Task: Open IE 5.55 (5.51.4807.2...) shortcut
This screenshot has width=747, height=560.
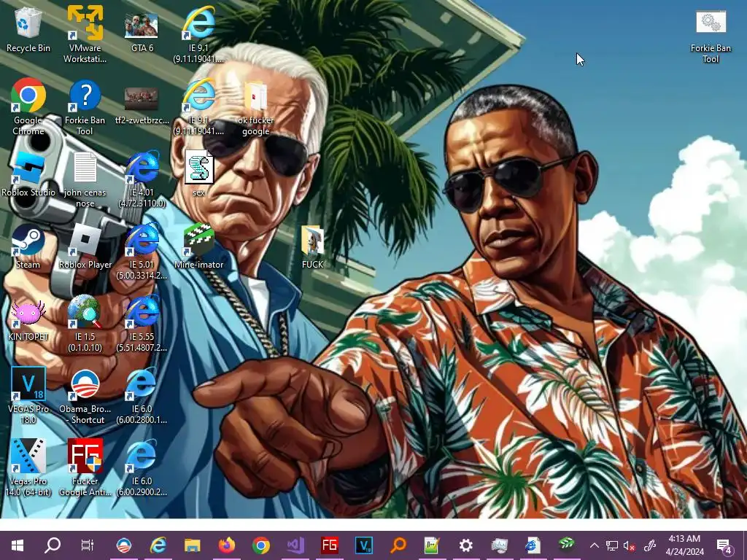Action: 142,324
